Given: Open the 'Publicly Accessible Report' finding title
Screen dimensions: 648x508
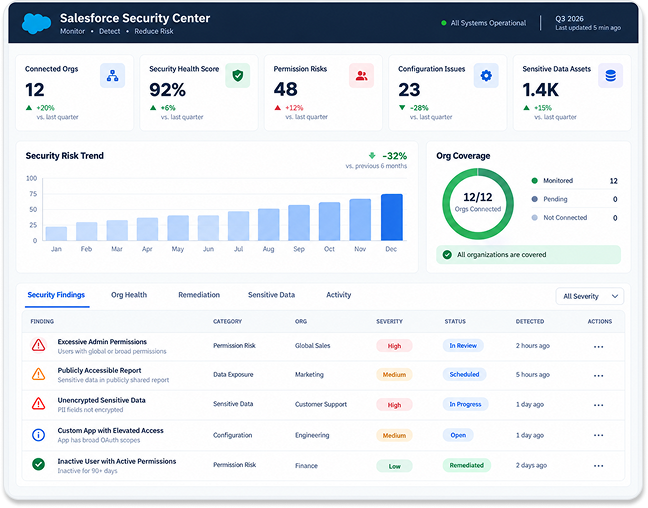Looking at the screenshot, I should pos(99,371).
